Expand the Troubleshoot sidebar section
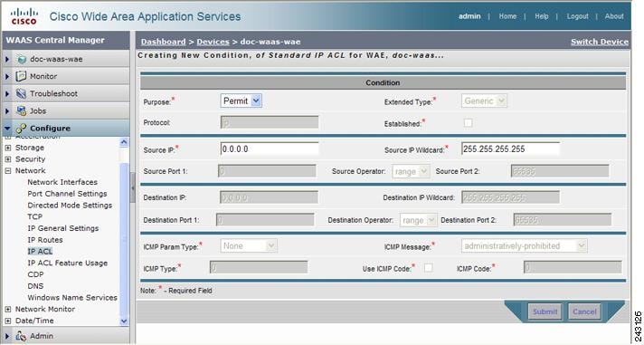The width and height of the screenshot is (644, 345). point(7,94)
